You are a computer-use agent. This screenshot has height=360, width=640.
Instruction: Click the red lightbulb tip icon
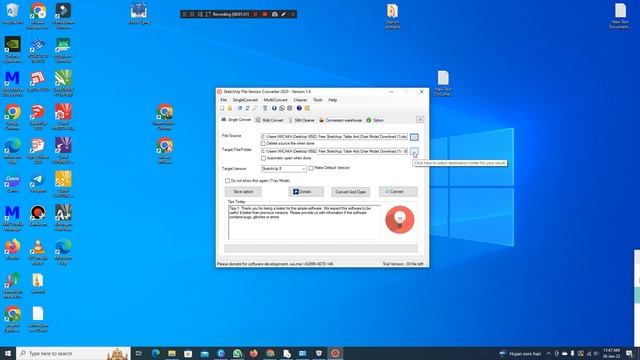[400, 220]
